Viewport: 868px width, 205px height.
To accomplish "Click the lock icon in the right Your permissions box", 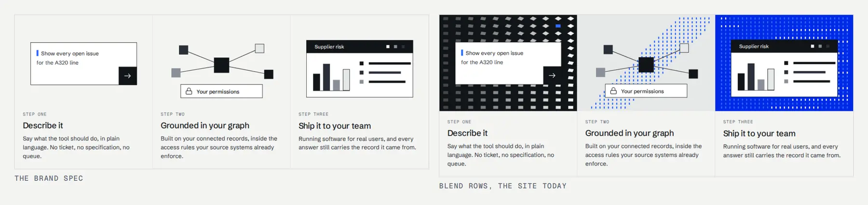I will click(613, 91).
